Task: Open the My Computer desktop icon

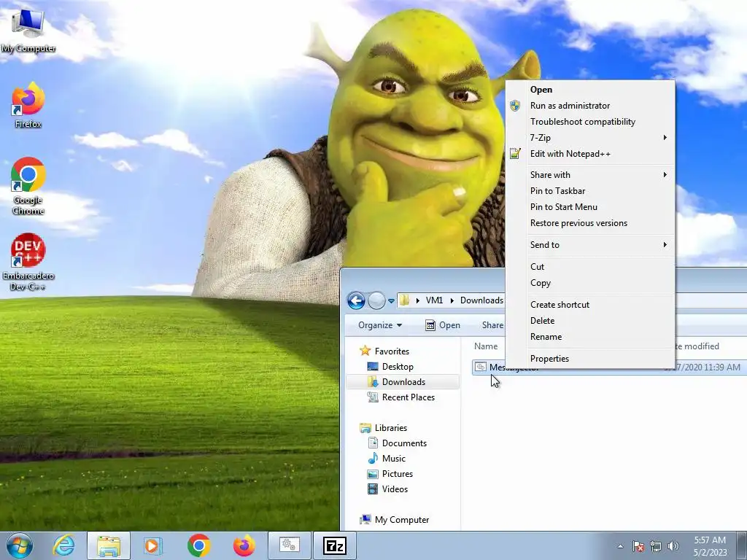Action: [x=28, y=29]
